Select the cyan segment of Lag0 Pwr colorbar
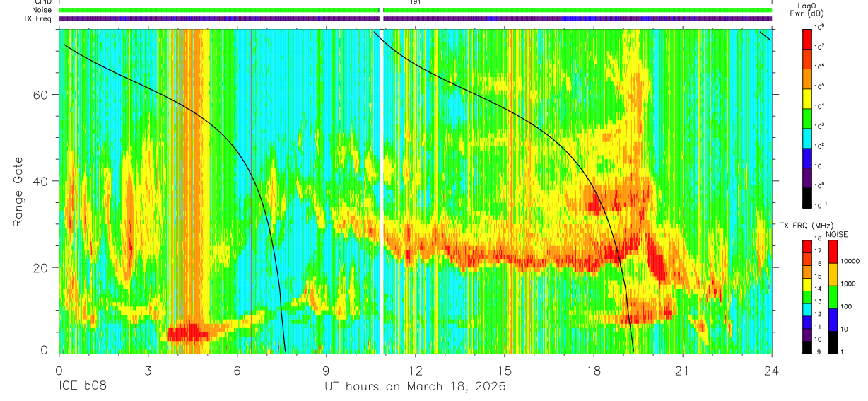Image resolution: width=868 pixels, height=401 pixels. pyautogui.click(x=807, y=139)
